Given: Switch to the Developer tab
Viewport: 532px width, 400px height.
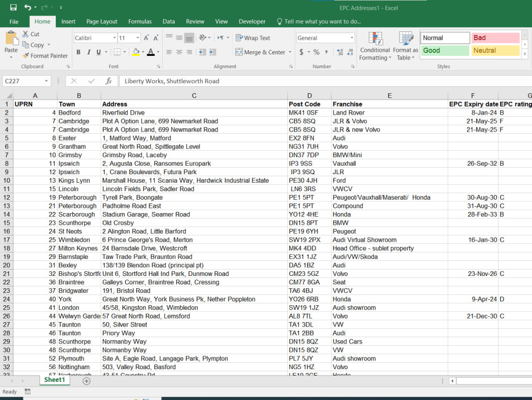Looking at the screenshot, I should click(252, 21).
